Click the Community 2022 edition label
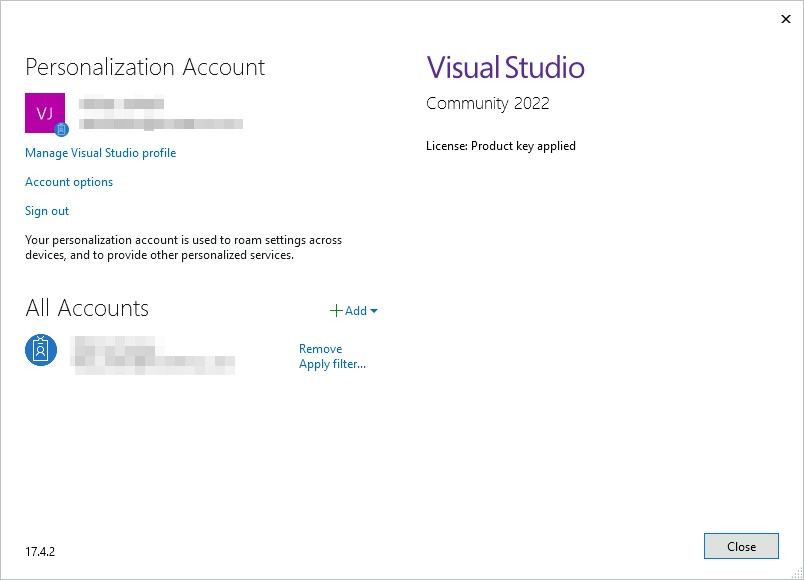Viewport: 804px width, 580px height. [487, 103]
